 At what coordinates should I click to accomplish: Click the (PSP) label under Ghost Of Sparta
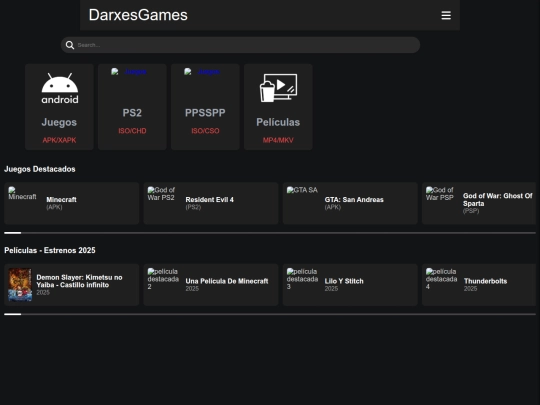point(471,211)
